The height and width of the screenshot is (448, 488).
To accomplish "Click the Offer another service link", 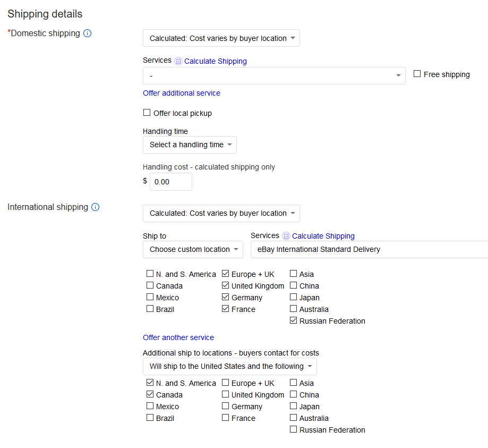I will click(x=178, y=337).
